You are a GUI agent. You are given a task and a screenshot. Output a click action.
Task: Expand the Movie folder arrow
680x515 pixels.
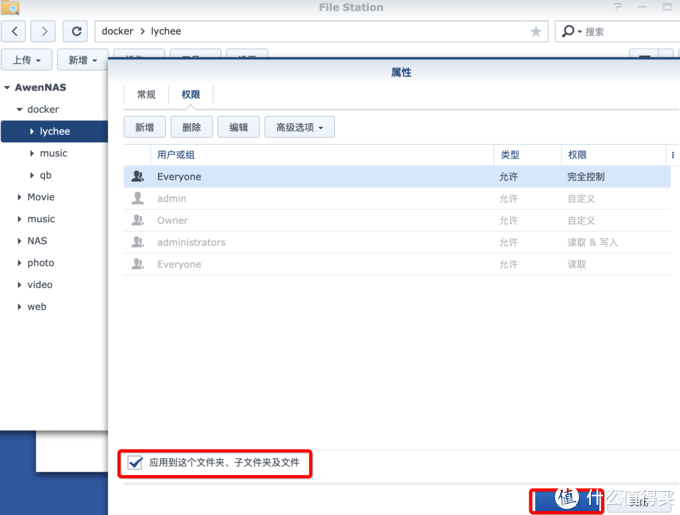coord(19,197)
